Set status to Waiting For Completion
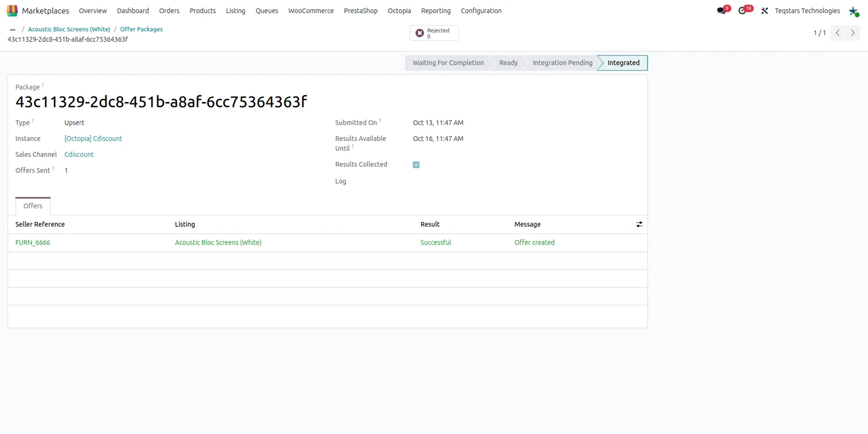868x434 pixels. coord(448,63)
